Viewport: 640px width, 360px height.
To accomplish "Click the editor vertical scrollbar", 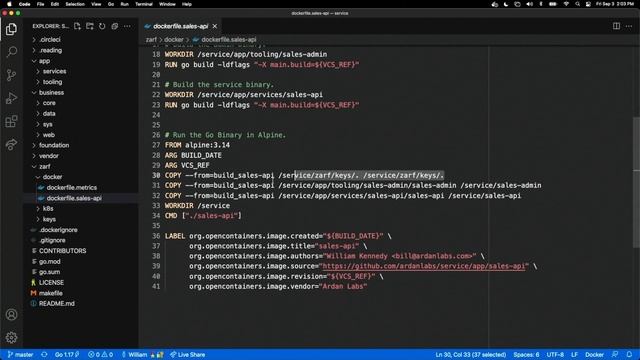I will (x=636, y=181).
